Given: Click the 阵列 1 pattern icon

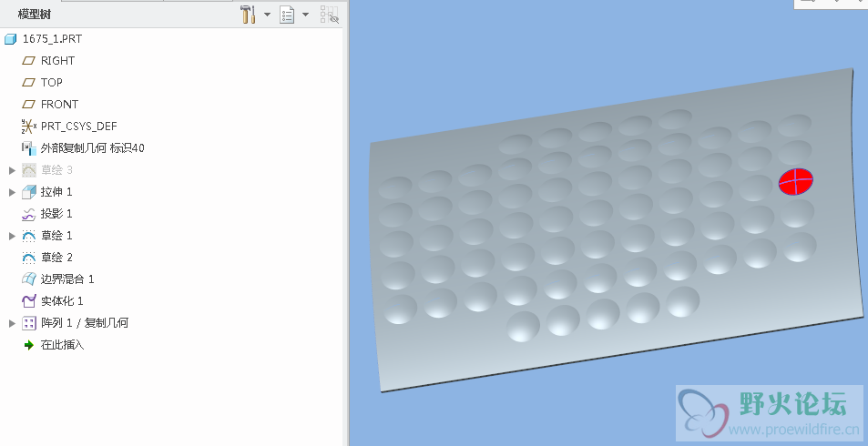Looking at the screenshot, I should coord(29,323).
